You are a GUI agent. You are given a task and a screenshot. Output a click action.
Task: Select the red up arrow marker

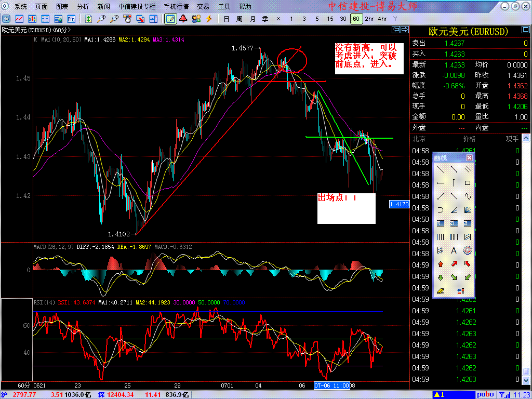pyautogui.click(x=441, y=263)
